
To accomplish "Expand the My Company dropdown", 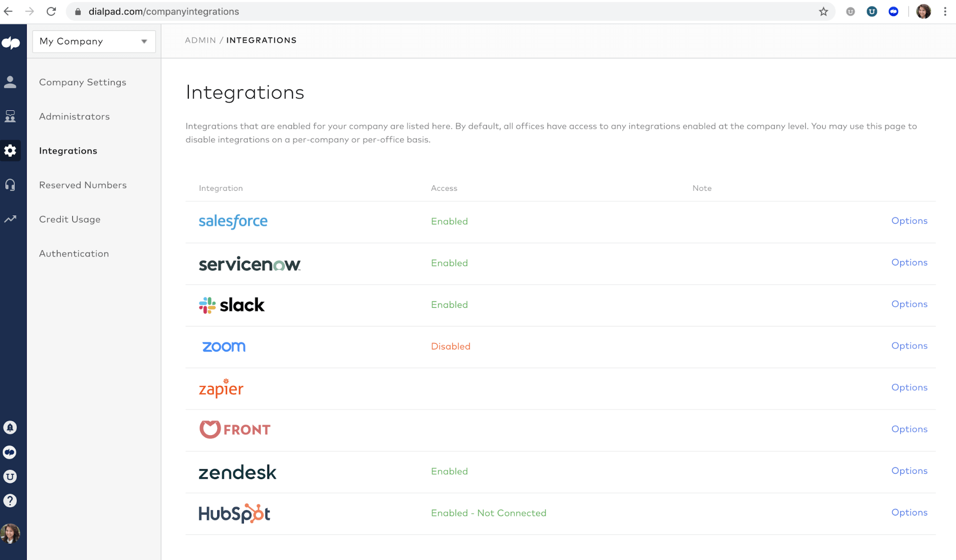I will 94,41.
